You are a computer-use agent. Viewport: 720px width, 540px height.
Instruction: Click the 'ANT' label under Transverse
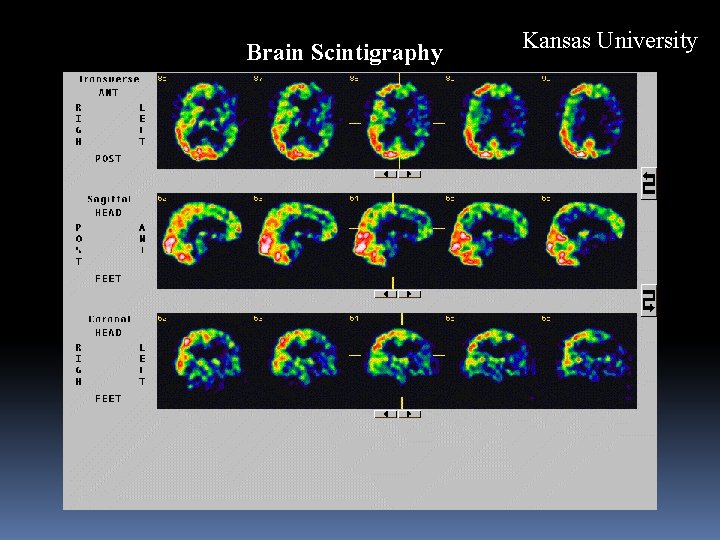(x=108, y=93)
